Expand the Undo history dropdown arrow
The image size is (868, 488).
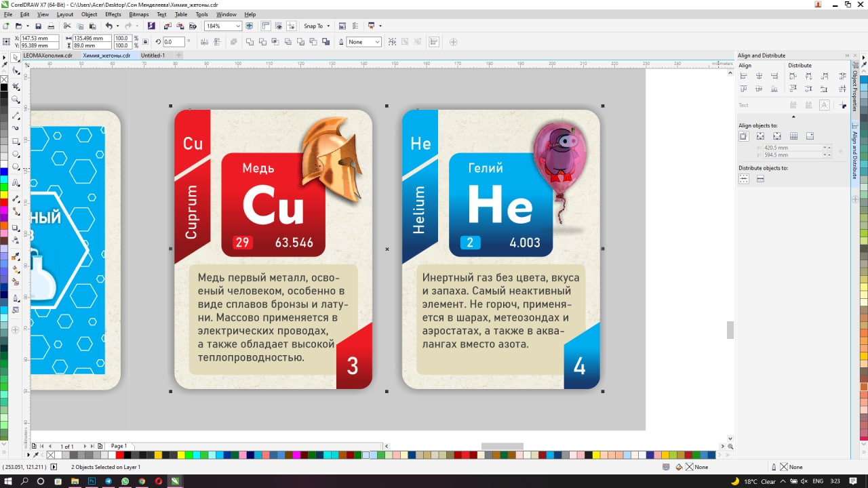tap(117, 26)
